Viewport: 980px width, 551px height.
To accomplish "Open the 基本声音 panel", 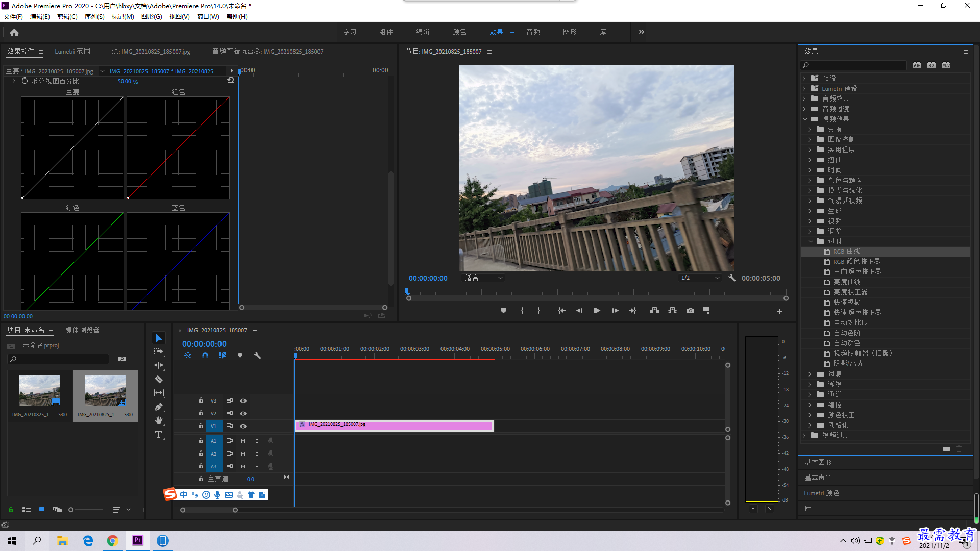I will [x=818, y=478].
